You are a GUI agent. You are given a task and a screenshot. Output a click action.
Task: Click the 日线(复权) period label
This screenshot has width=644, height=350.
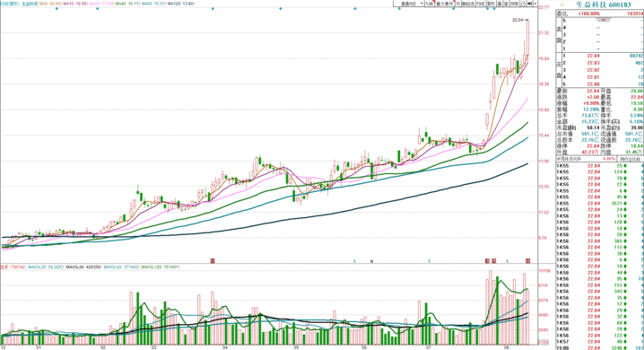10,4
